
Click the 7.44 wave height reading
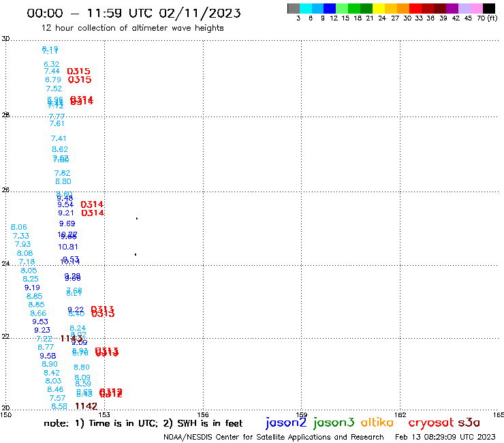(x=52, y=71)
